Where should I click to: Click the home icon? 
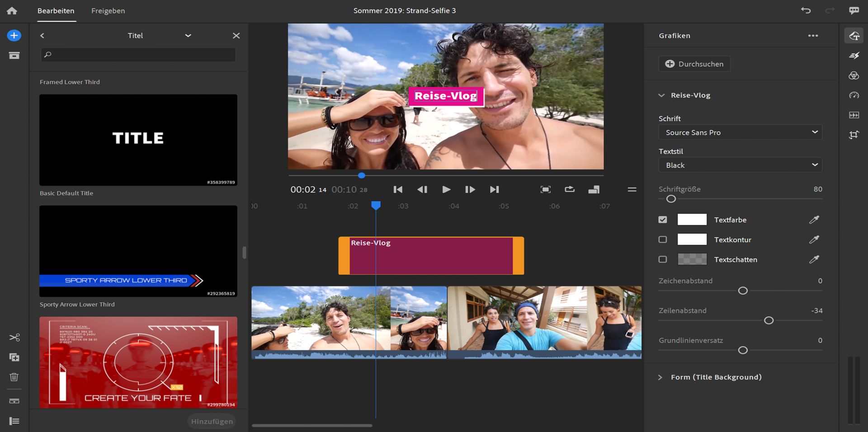(12, 11)
